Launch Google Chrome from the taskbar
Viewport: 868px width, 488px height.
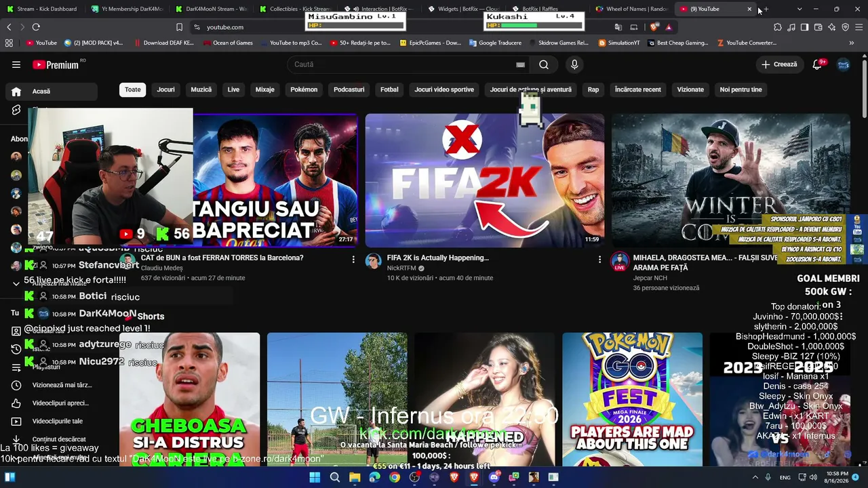395,477
